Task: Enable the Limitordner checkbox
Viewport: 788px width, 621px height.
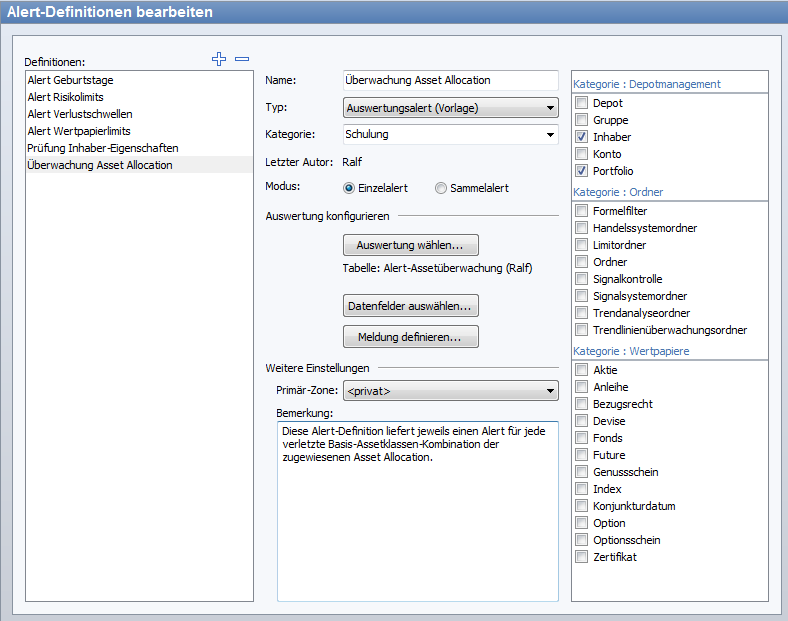Action: pos(581,245)
